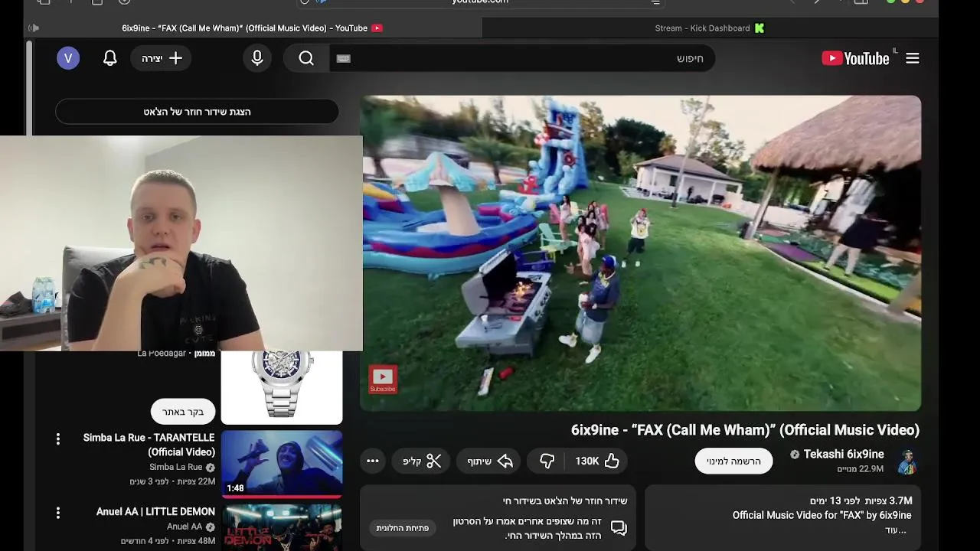Create a clip (קליפ) with scissors

[x=423, y=461]
